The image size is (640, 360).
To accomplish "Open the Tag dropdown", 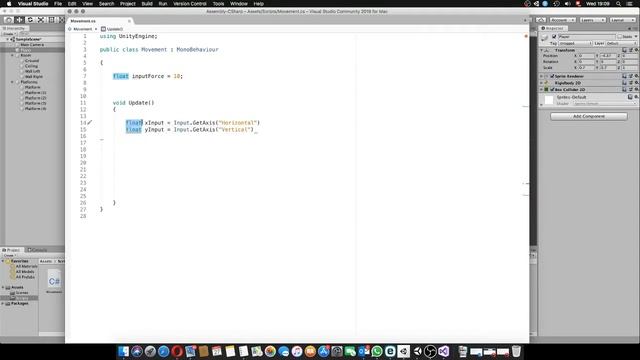I will [575, 43].
